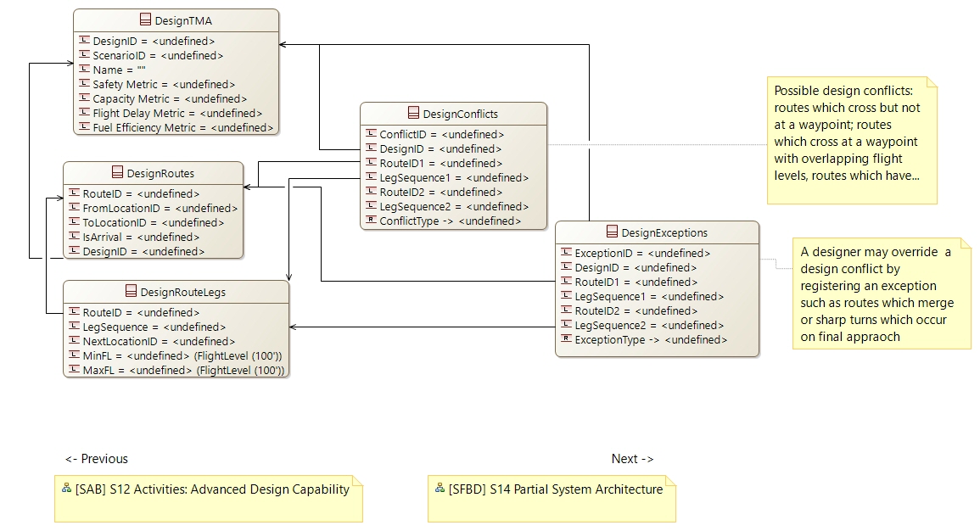980x531 pixels.
Task: Select the DesignExceptions class title
Action: [664, 232]
